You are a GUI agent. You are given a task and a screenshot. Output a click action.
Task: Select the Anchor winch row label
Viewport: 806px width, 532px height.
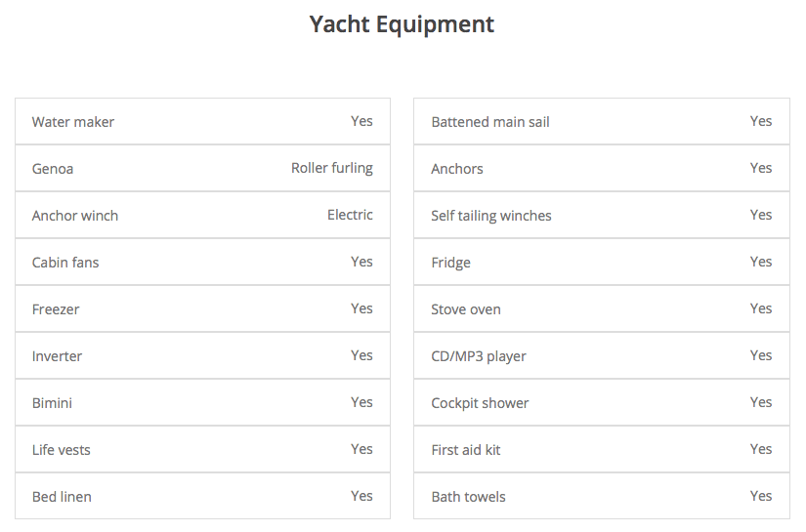click(x=75, y=215)
